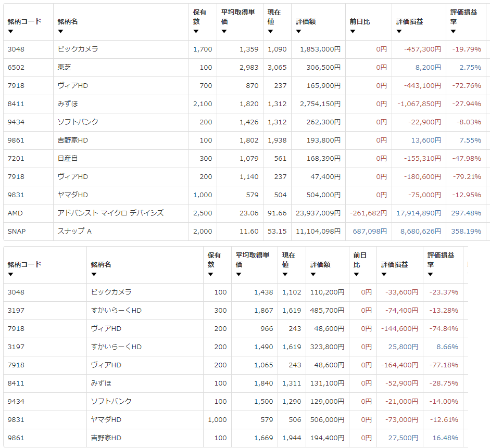490x448 pixels.
Task: Expand 評価損益 dropdown in upper table
Action: click(399, 31)
